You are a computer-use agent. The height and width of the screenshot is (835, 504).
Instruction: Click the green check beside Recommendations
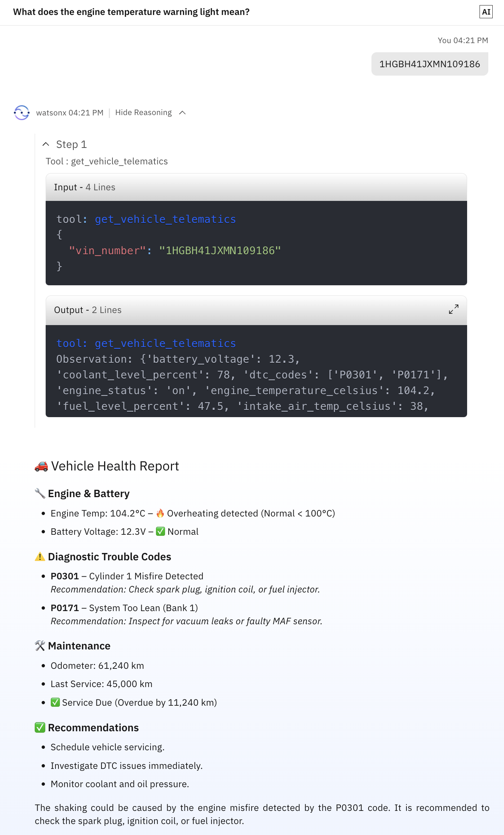(40, 728)
